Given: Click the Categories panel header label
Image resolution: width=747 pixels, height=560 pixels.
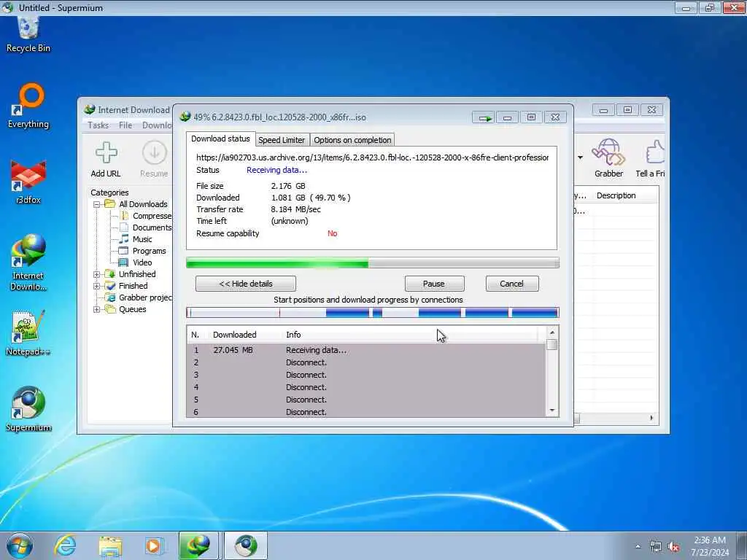Looking at the screenshot, I should tap(109, 192).
